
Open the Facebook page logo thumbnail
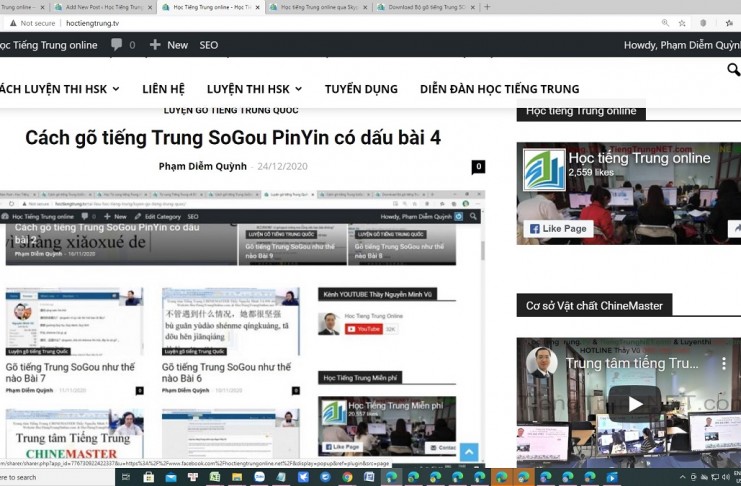tap(544, 170)
